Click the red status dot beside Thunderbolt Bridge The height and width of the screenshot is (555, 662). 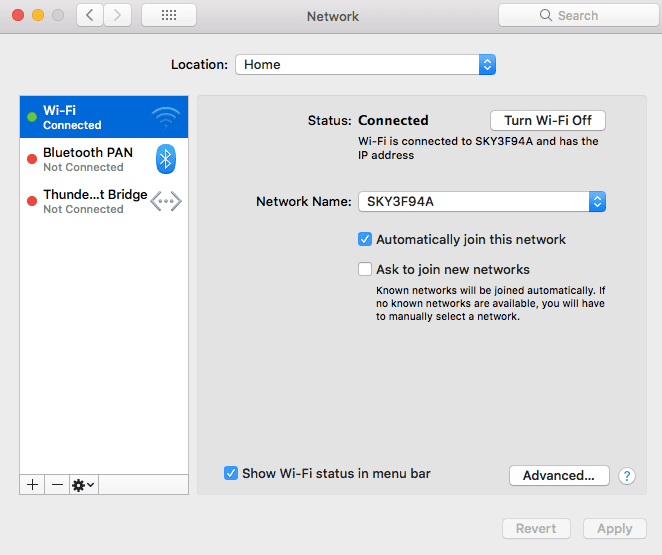click(x=32, y=201)
